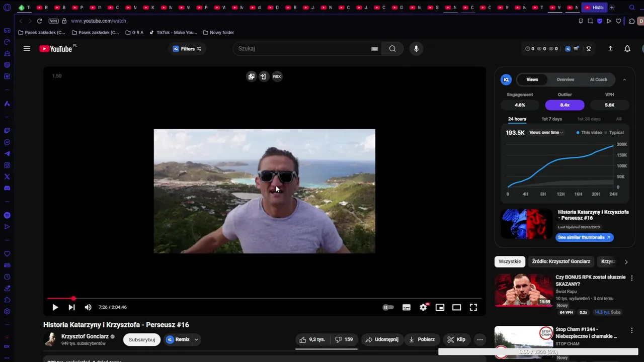Show more filter chips with arrow
The height and width of the screenshot is (362, 644).
click(626, 262)
